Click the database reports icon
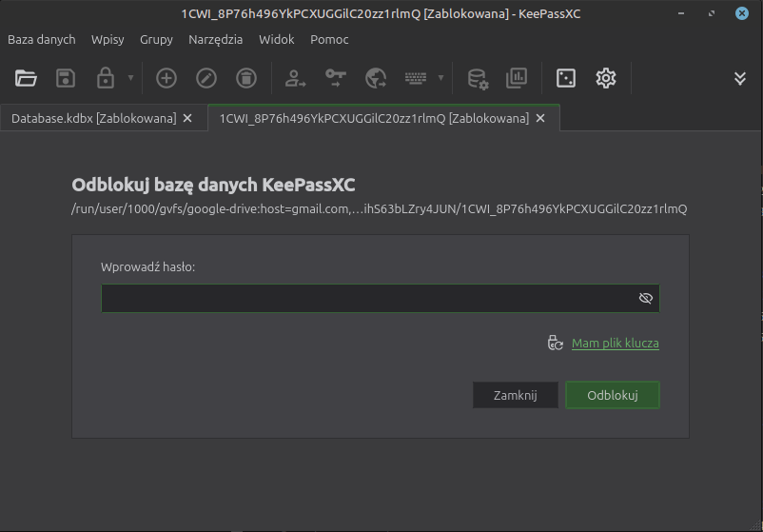Image resolution: width=763 pixels, height=532 pixels. [517, 78]
